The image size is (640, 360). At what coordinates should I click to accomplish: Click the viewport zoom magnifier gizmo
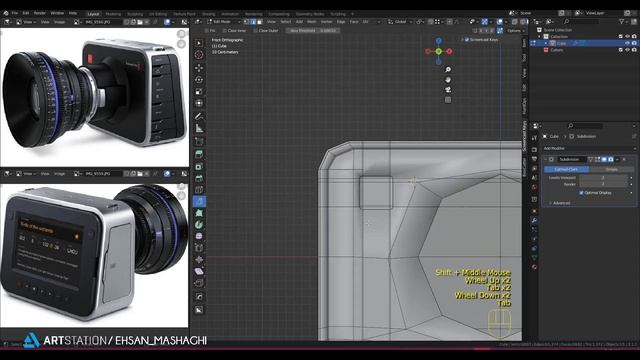[x=448, y=69]
